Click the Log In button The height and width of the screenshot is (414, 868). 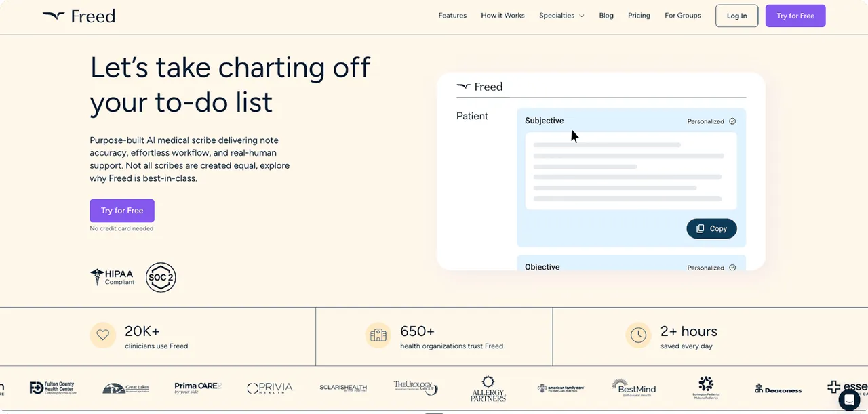tap(736, 16)
